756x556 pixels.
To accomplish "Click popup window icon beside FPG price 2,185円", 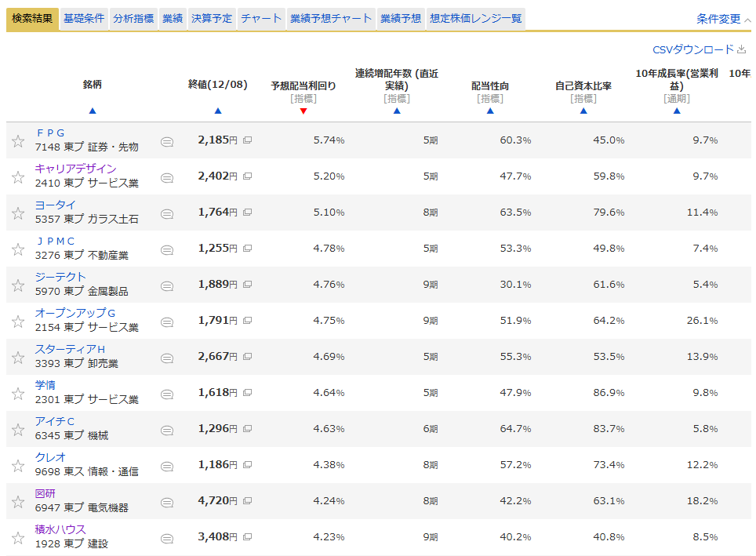I will pos(247,140).
